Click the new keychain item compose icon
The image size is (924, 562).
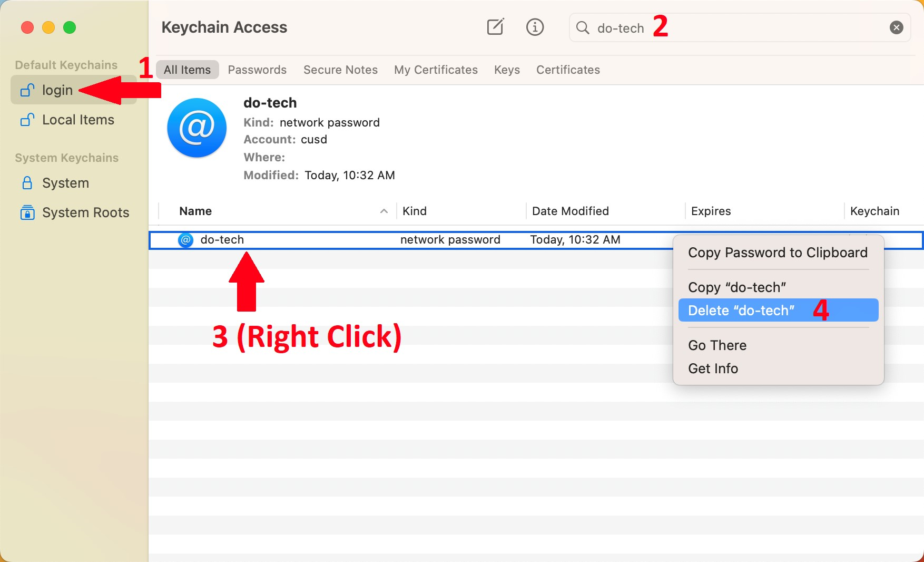(495, 27)
